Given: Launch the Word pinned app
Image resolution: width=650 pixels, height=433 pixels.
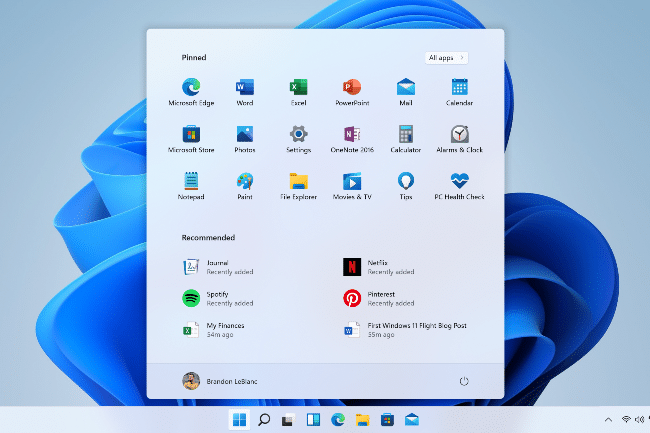Looking at the screenshot, I should click(245, 87).
